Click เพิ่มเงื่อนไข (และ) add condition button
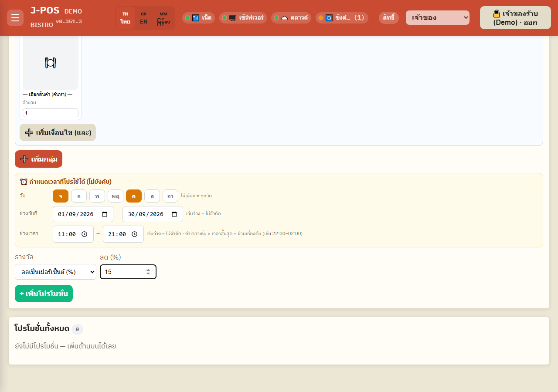 coord(58,132)
